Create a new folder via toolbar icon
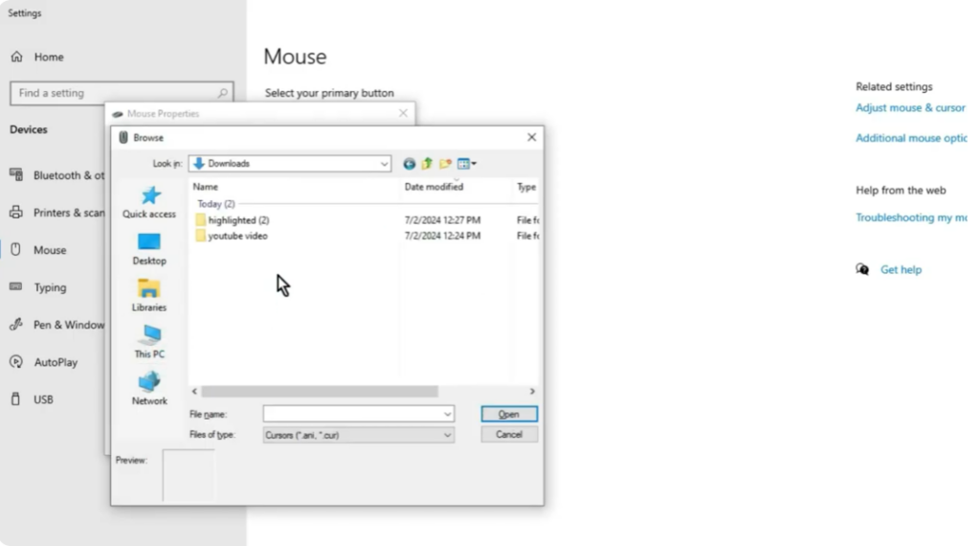The image size is (980, 546). click(x=445, y=164)
